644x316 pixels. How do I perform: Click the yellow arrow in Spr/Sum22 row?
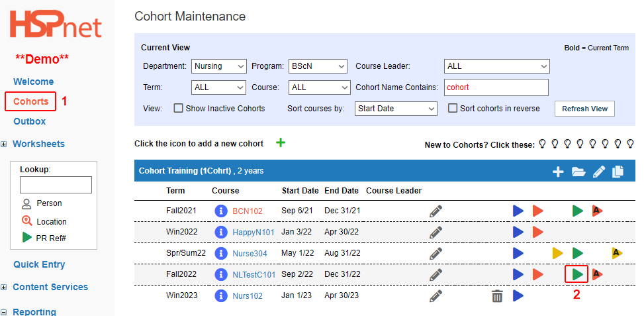(x=557, y=253)
